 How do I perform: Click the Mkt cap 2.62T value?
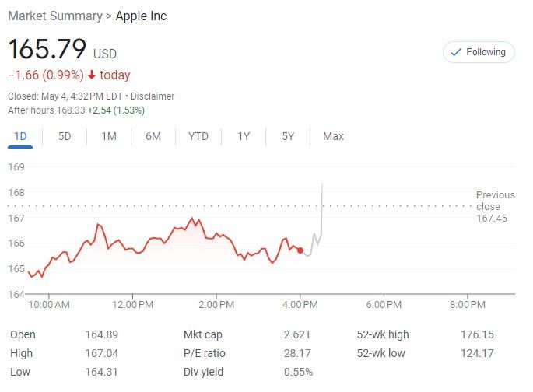coord(297,335)
